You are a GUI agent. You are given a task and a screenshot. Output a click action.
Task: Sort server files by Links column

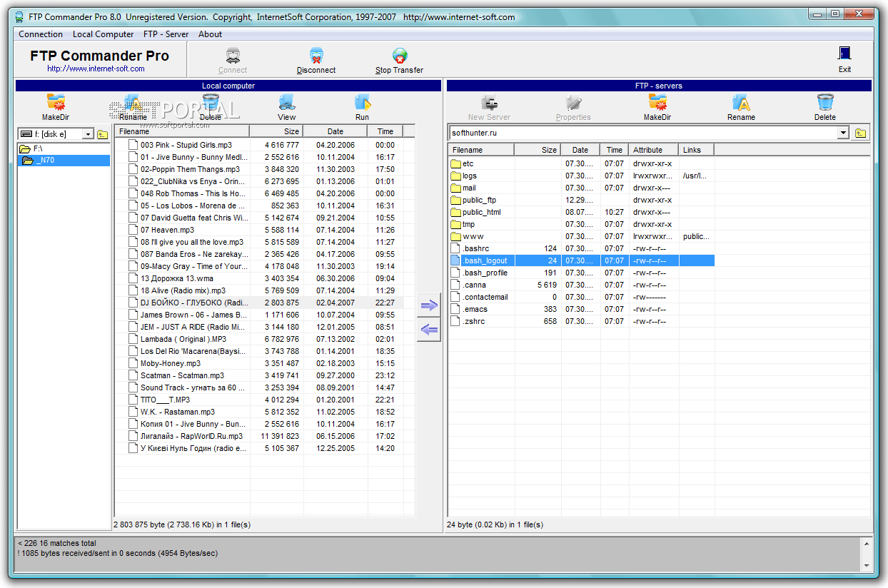tap(697, 150)
